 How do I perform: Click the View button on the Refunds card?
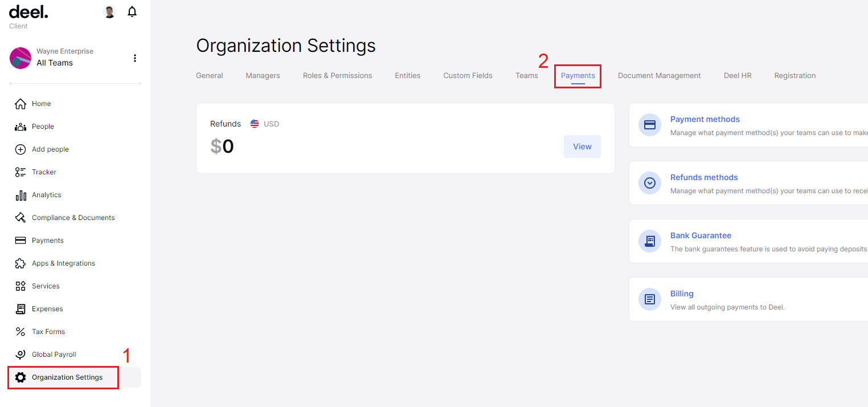(x=582, y=146)
